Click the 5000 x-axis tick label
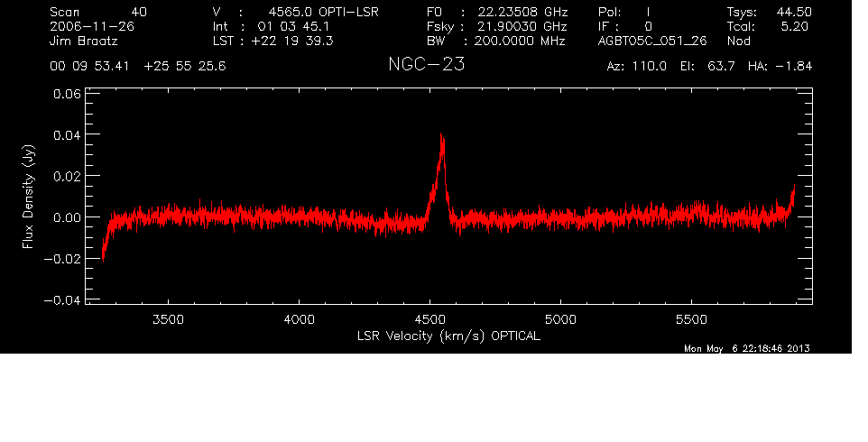Viewport: 868px width, 442px height. tap(560, 320)
